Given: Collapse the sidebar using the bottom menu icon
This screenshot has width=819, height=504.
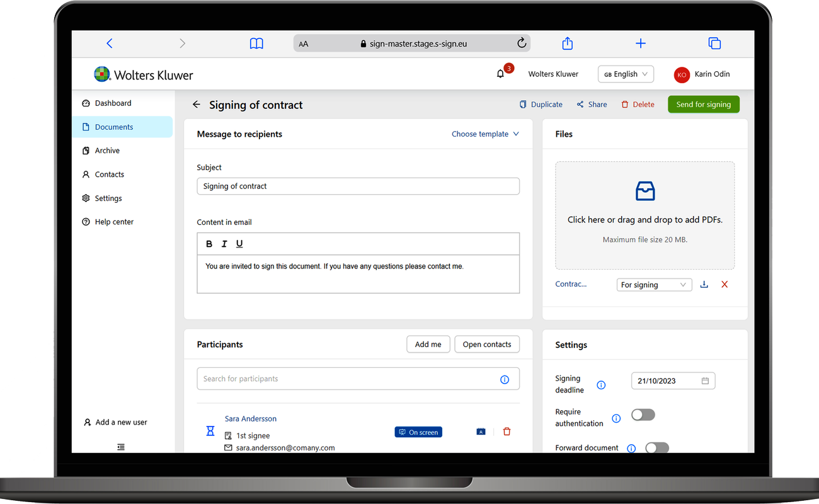Looking at the screenshot, I should [x=121, y=447].
